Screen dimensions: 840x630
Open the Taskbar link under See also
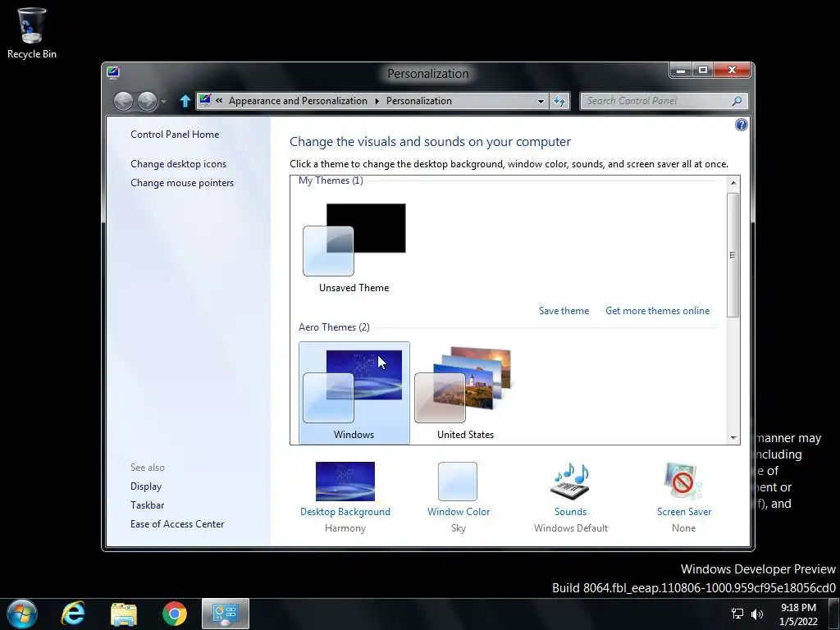click(148, 505)
